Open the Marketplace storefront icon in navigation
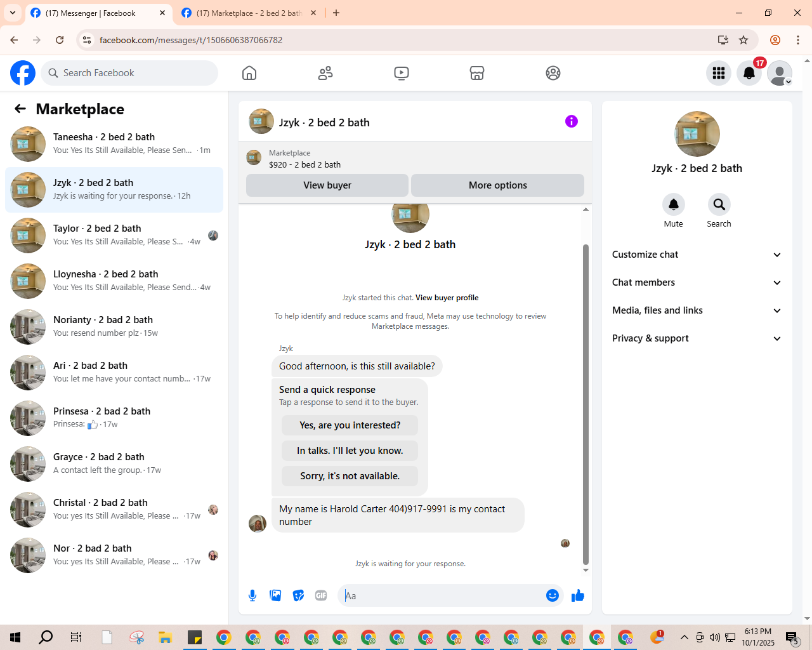812x650 pixels. tap(477, 73)
